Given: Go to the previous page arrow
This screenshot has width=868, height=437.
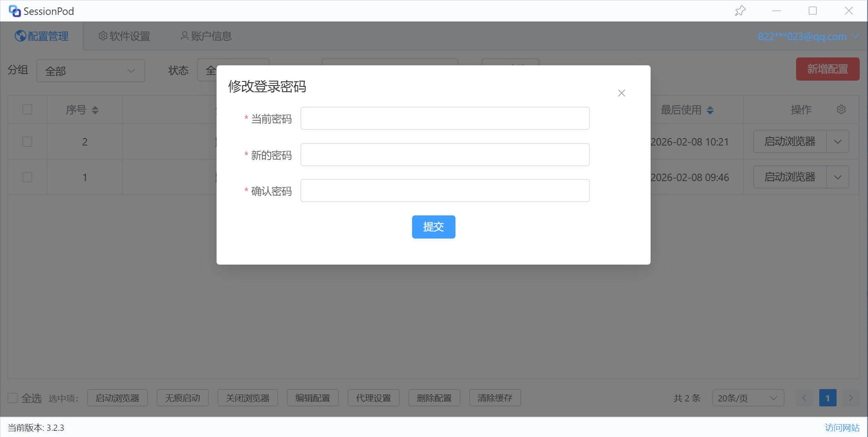Looking at the screenshot, I should coord(804,398).
